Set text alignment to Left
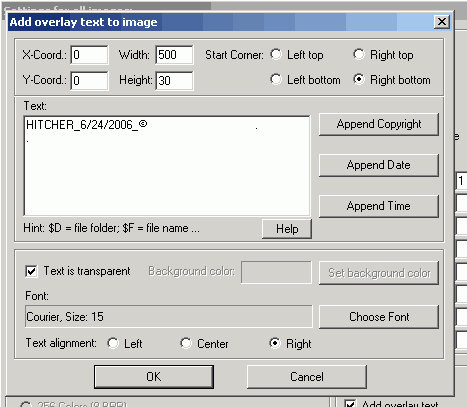This screenshot has height=407, width=467. (x=113, y=343)
